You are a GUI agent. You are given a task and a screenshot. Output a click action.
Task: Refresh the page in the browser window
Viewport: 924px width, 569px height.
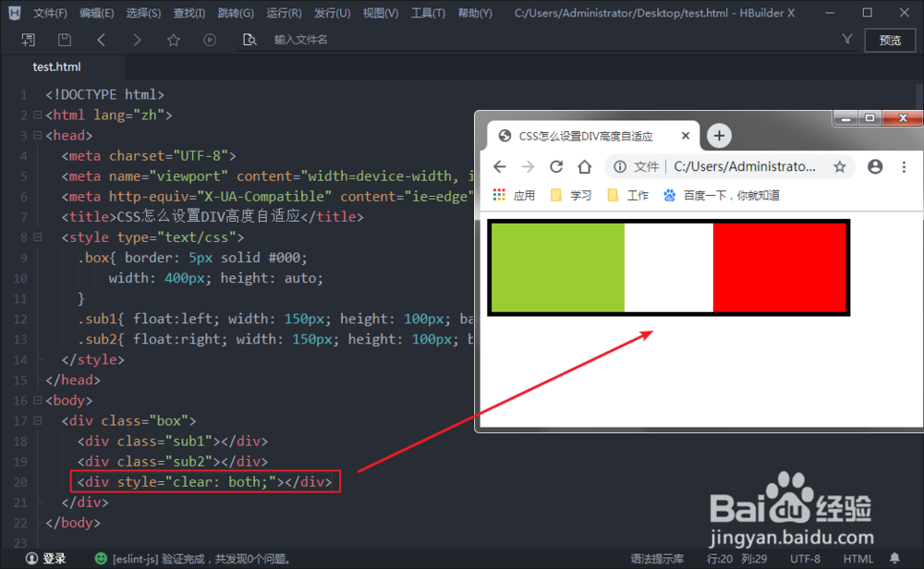point(558,167)
